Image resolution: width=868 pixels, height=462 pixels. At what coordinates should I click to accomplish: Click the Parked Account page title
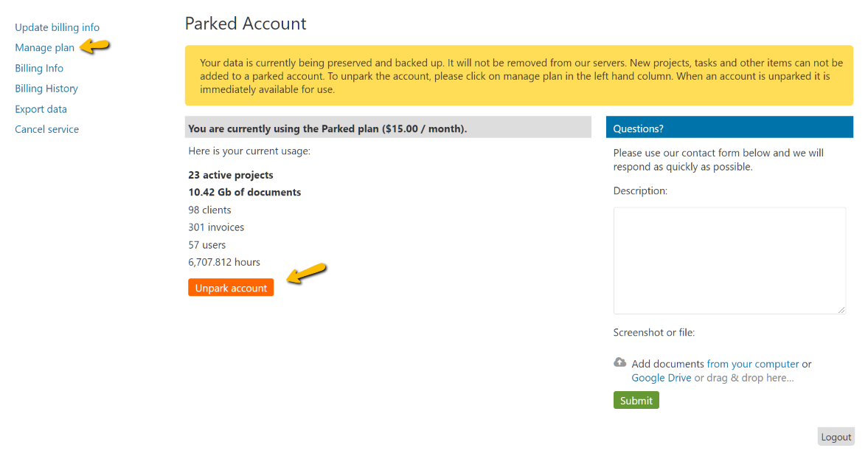pos(246,23)
